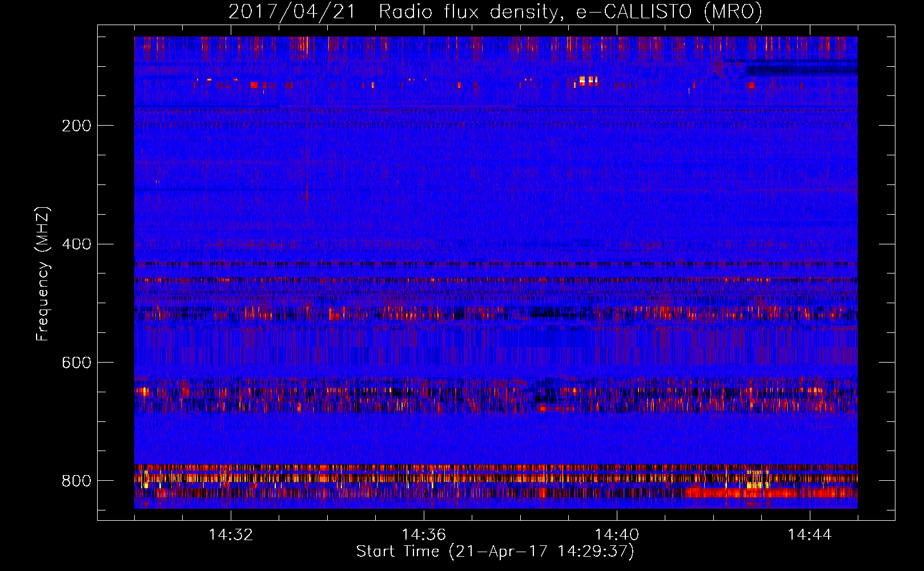Screen dimensions: 924x571
Task: Click the 14:32 time tick label
Action: coord(231,535)
